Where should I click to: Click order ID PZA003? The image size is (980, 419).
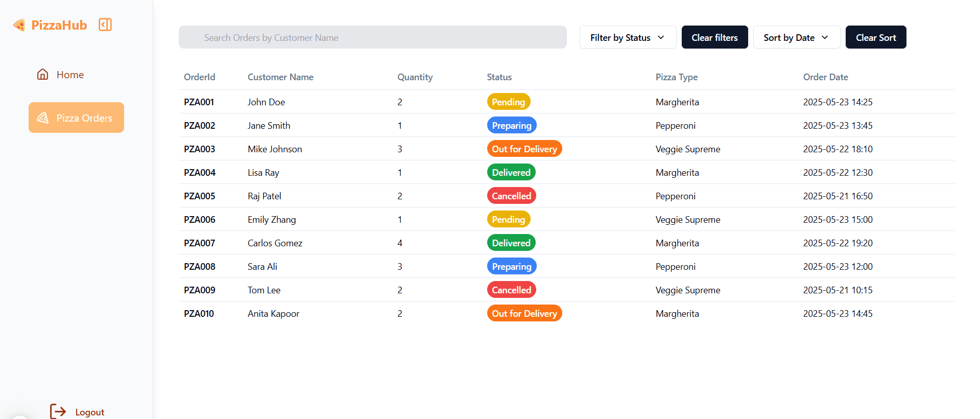tap(200, 149)
